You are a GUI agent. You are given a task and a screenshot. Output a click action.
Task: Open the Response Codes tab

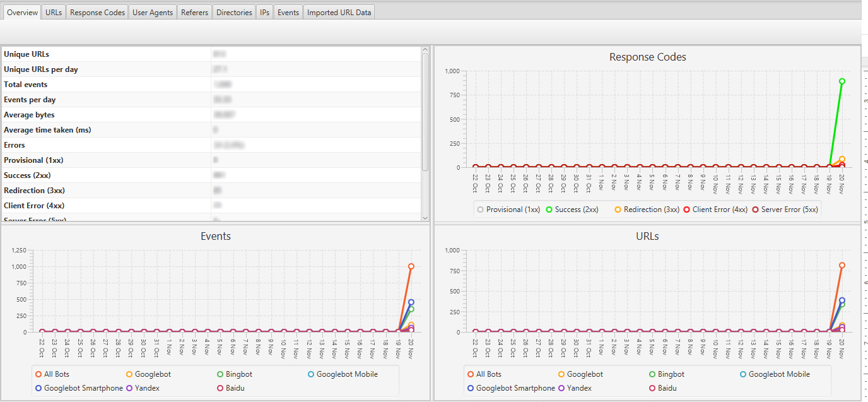pos(97,13)
